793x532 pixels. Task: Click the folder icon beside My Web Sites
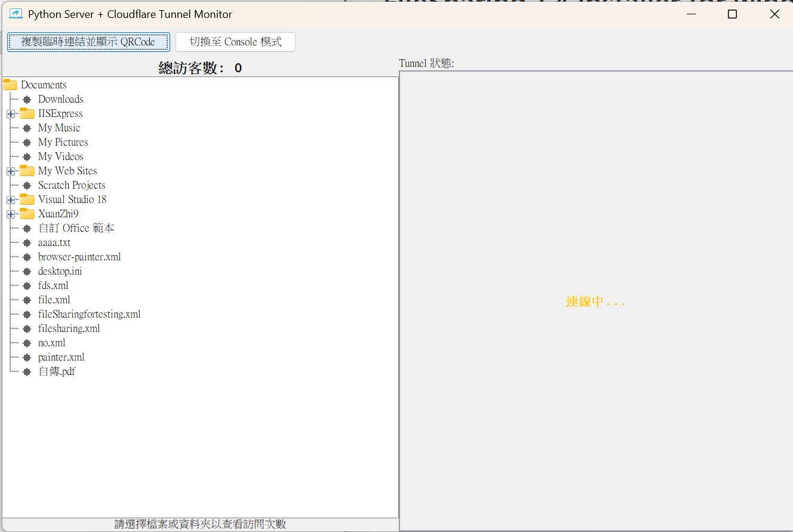[x=27, y=170]
